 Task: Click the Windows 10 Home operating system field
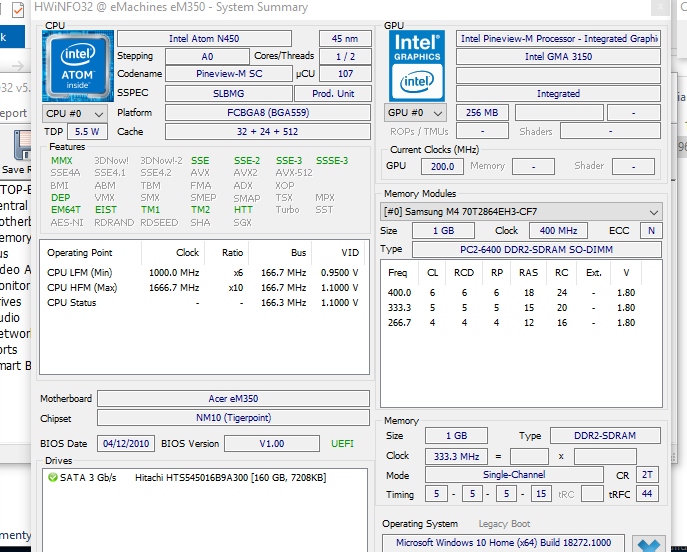coord(503,543)
